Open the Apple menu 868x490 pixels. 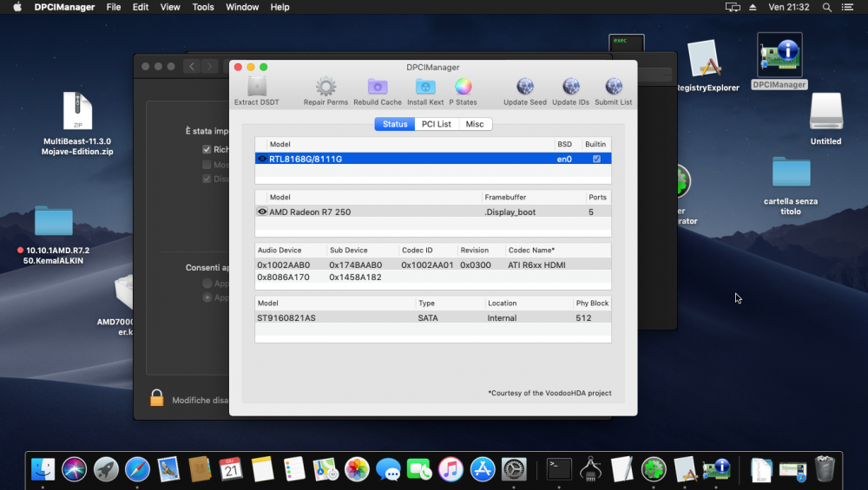17,7
